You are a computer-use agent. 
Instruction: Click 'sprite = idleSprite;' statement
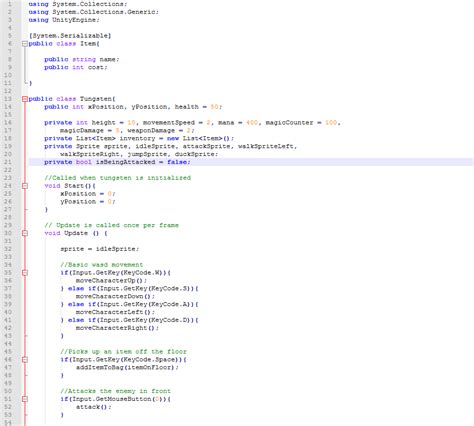(x=100, y=249)
